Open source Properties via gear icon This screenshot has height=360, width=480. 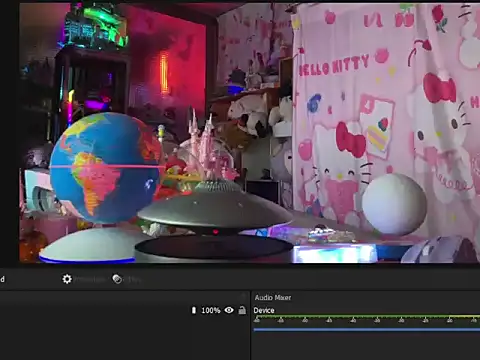click(67, 279)
